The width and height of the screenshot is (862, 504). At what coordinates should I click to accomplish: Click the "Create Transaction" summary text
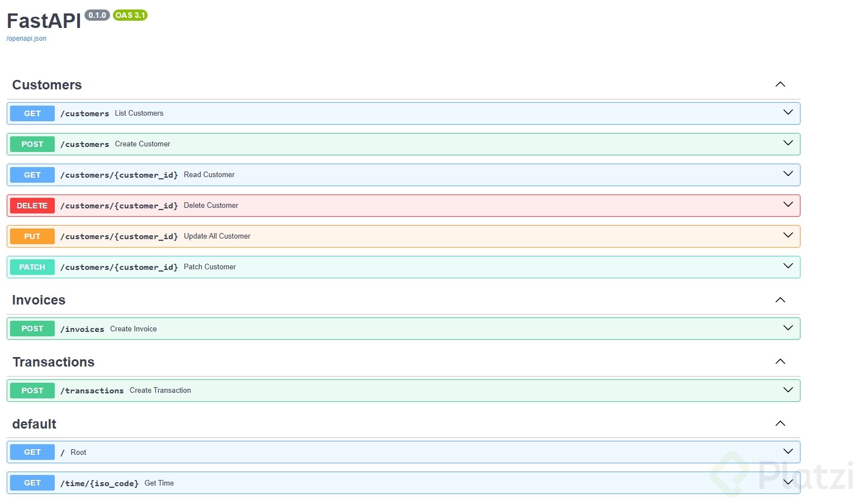(160, 390)
